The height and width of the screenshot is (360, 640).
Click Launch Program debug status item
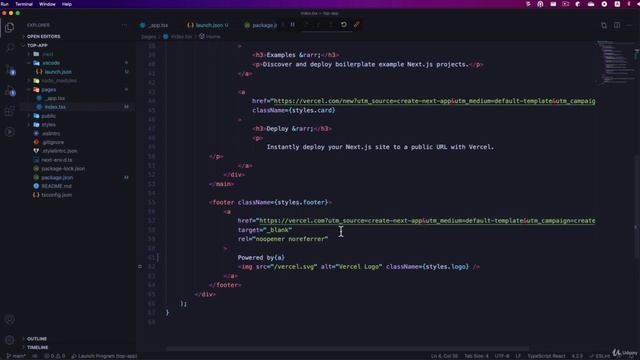click(104, 356)
